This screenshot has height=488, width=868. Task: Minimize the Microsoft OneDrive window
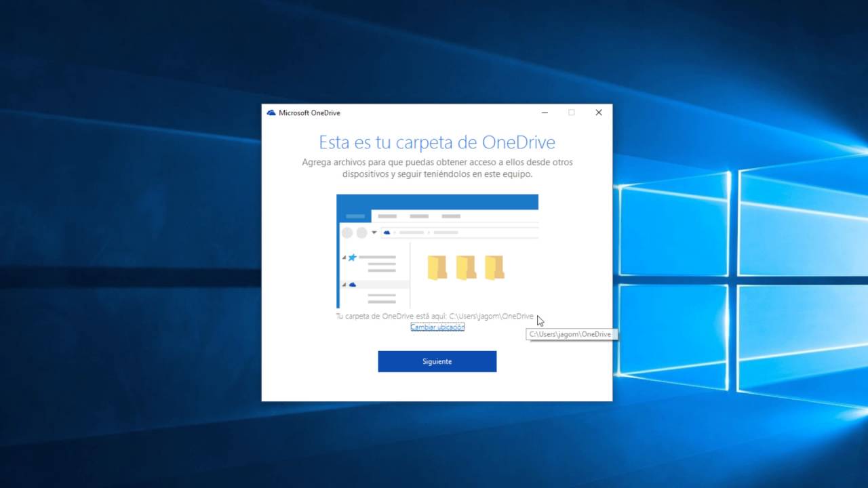545,113
